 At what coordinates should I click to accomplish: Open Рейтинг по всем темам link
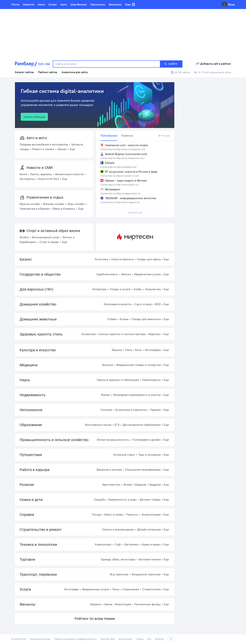pos(95,619)
